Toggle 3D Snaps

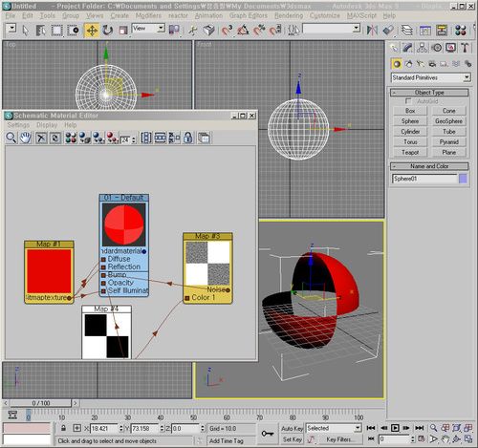coord(227,31)
